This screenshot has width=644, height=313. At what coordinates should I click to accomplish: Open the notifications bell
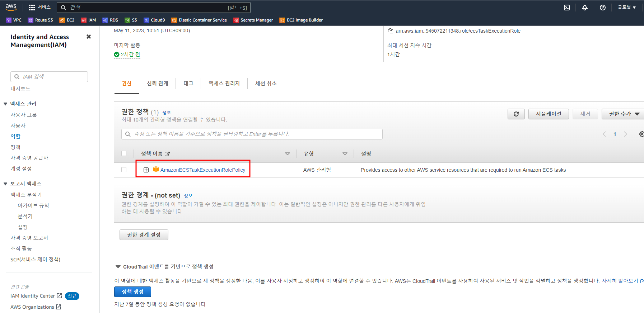coord(585,8)
